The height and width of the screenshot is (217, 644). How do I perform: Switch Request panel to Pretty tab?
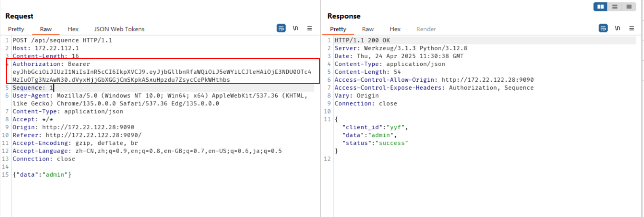[x=16, y=29]
